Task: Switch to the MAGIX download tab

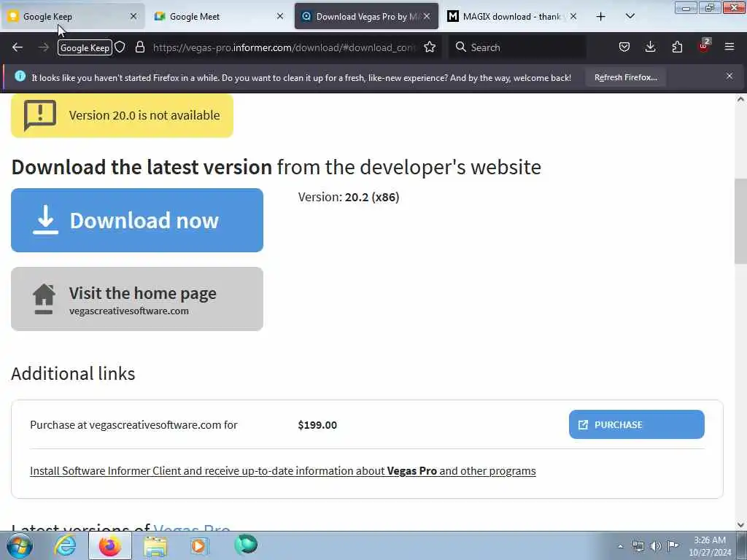Action: (x=513, y=17)
